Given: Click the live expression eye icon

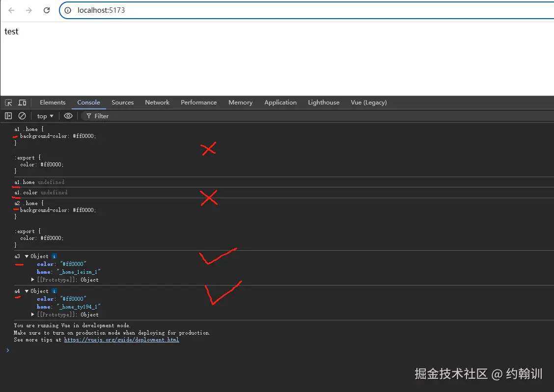Looking at the screenshot, I should click(68, 116).
